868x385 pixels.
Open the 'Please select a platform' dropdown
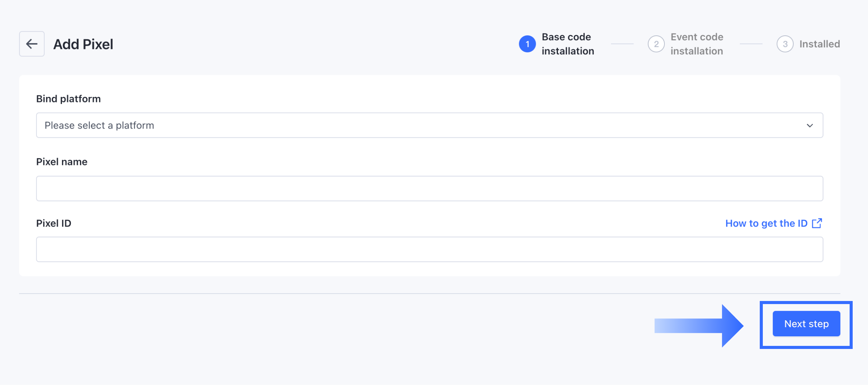(x=429, y=125)
